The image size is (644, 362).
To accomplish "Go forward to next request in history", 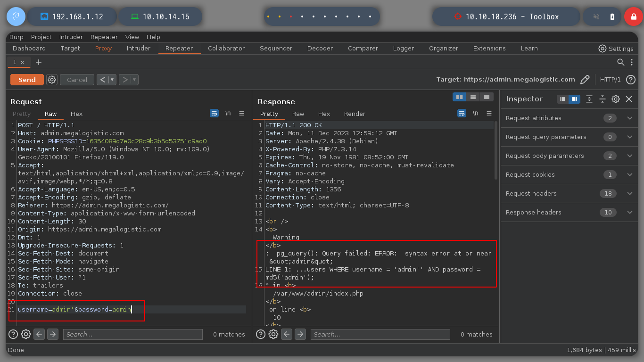I will point(125,80).
